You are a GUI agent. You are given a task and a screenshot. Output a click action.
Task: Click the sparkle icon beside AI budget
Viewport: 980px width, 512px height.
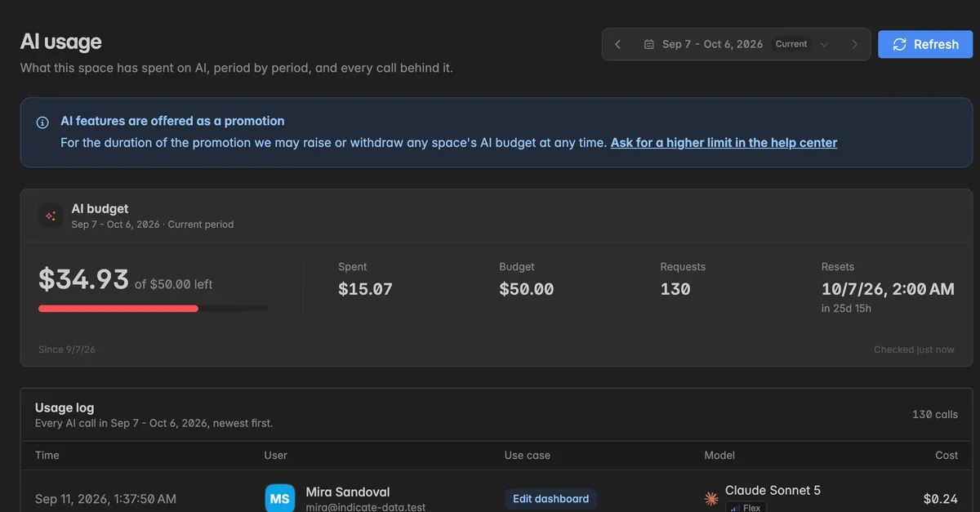point(51,216)
